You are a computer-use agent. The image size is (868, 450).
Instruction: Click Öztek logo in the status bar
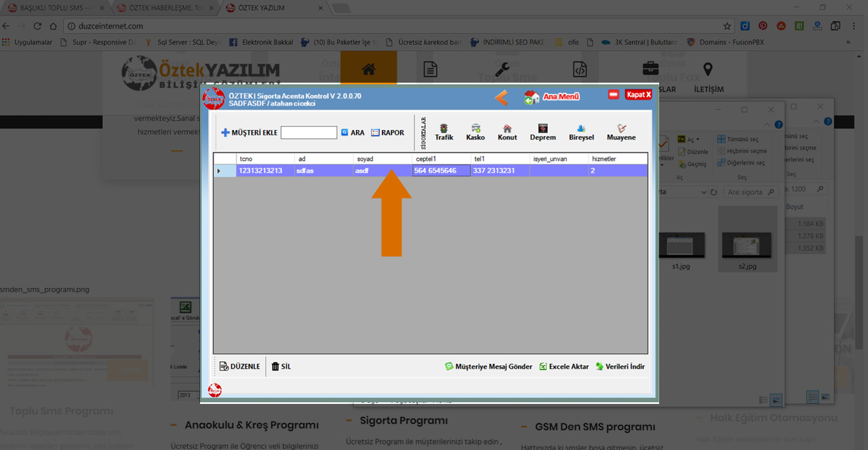[215, 390]
